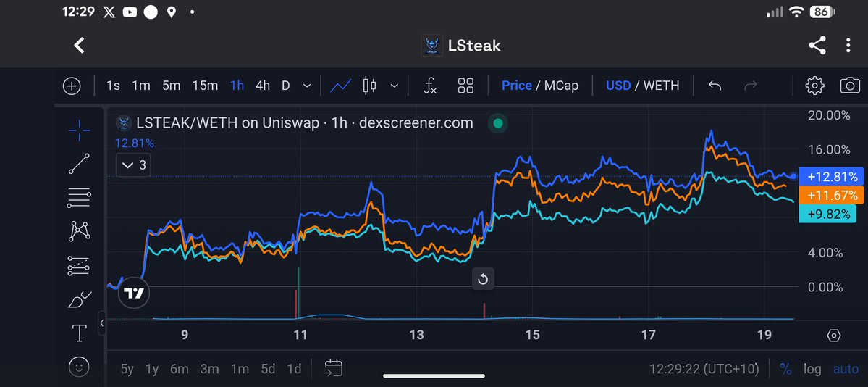Click the orange +11.67% price label
Screen dimensions: 868x387
(832, 195)
